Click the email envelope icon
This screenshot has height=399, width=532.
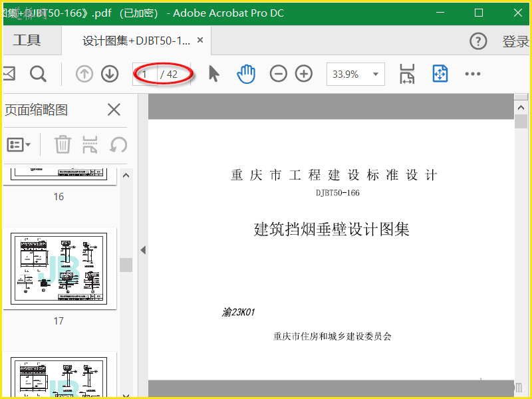(x=9, y=73)
